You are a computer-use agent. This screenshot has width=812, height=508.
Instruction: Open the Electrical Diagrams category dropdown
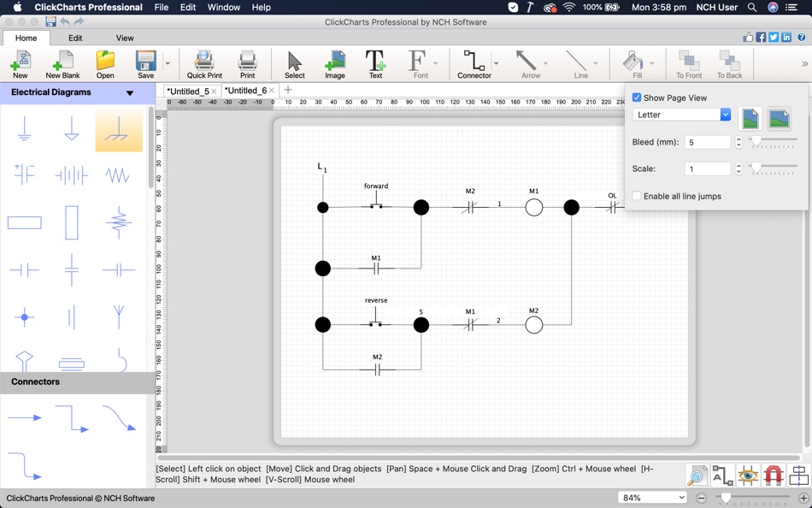[129, 92]
